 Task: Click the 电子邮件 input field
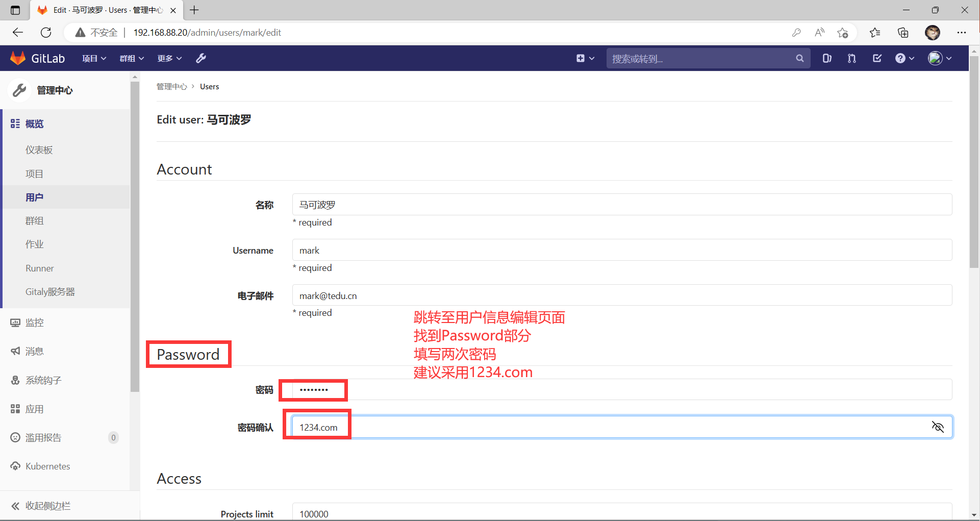click(x=621, y=295)
